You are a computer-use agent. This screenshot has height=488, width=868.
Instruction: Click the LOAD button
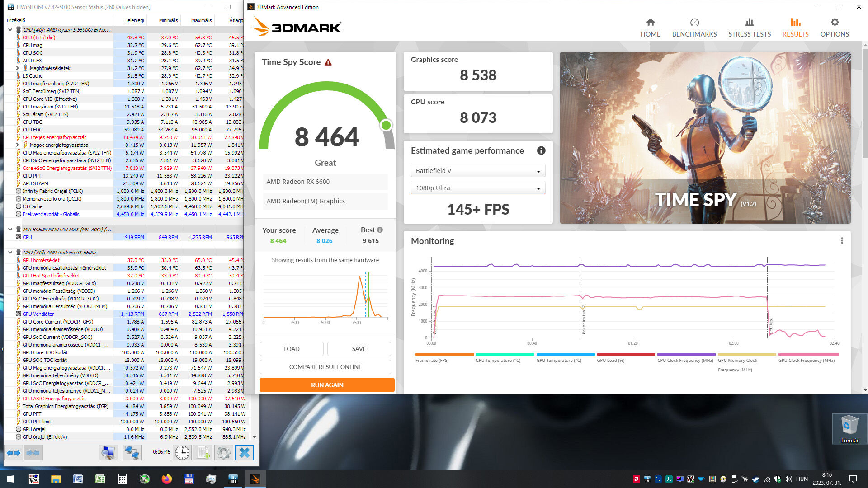click(x=292, y=349)
